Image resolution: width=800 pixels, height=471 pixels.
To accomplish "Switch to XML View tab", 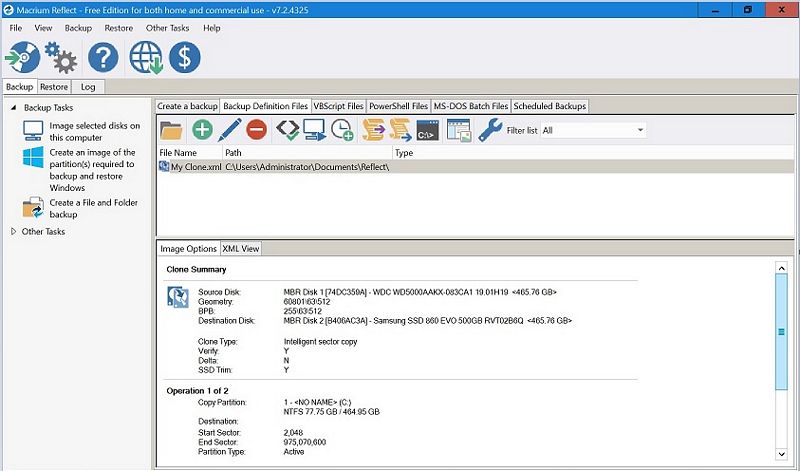I will (241, 249).
